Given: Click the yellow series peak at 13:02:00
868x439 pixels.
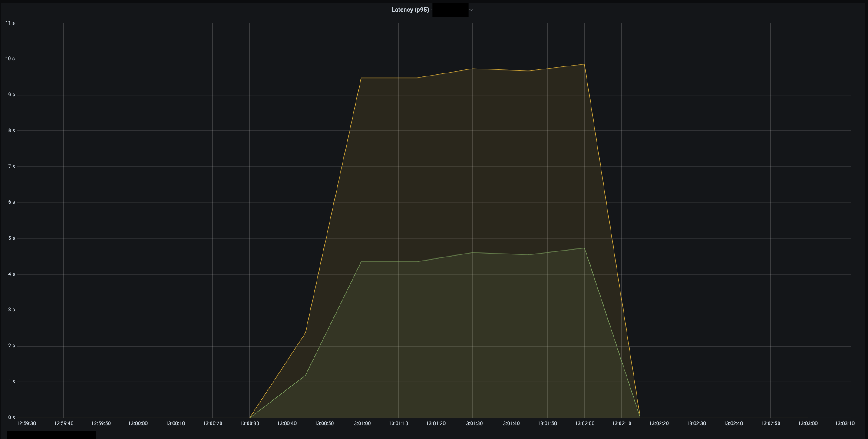Looking at the screenshot, I should tap(584, 64).
